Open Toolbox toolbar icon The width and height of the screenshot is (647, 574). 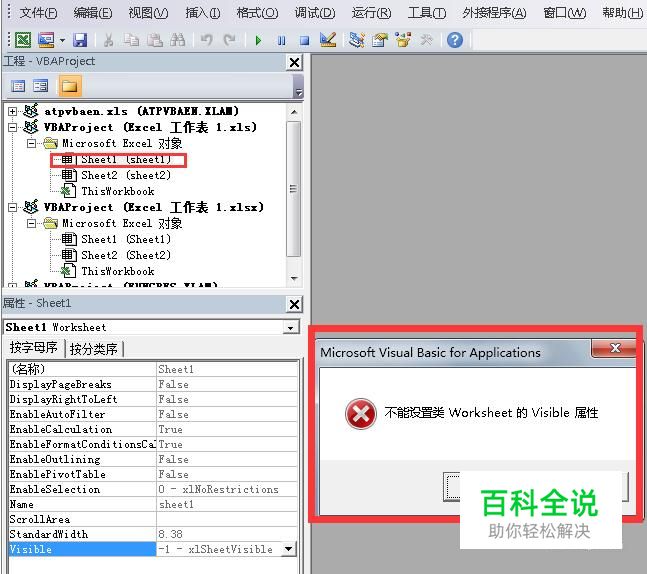[x=426, y=40]
